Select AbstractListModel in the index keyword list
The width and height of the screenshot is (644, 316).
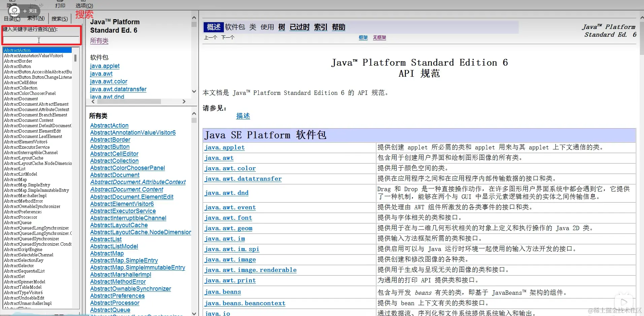click(21, 174)
